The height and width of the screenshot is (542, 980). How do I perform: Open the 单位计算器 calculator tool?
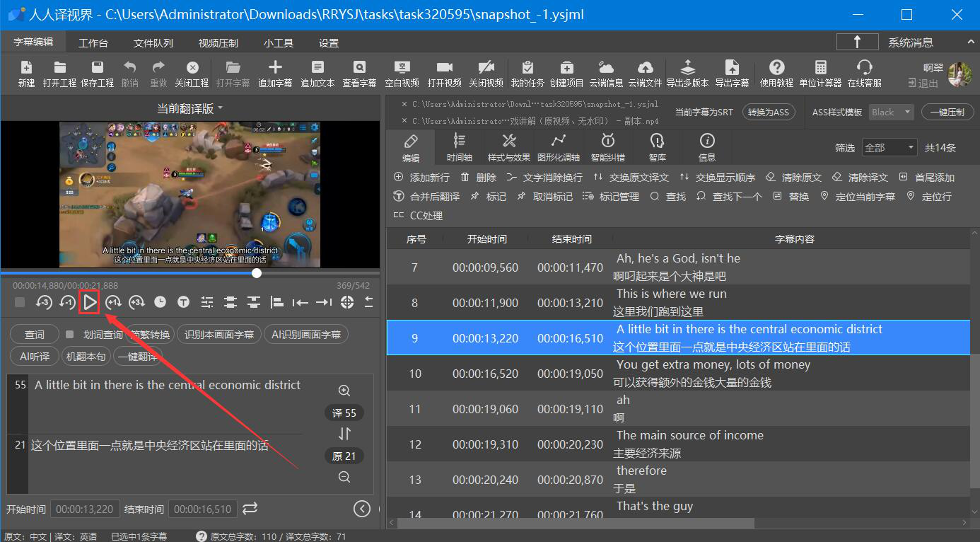tap(820, 68)
